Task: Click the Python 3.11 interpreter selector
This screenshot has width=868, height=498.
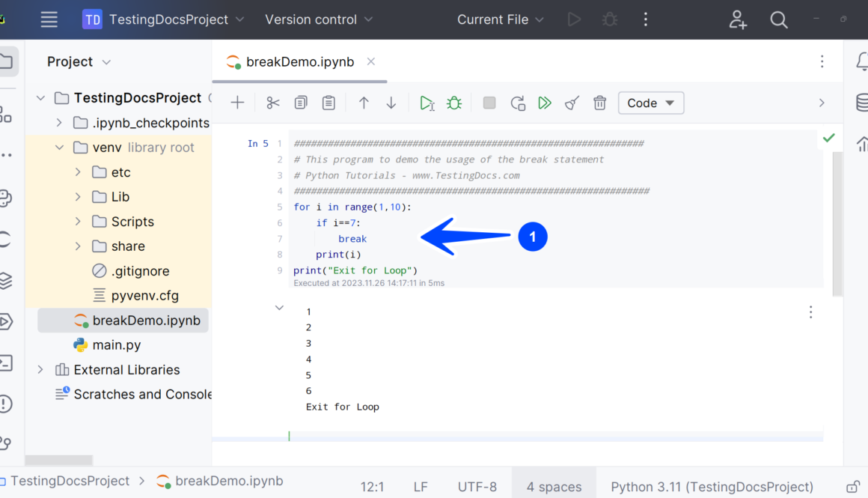Action: [712, 486]
